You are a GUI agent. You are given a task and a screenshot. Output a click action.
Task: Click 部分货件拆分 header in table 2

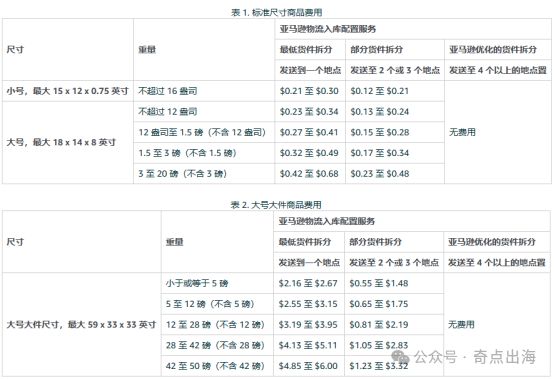[x=375, y=242]
